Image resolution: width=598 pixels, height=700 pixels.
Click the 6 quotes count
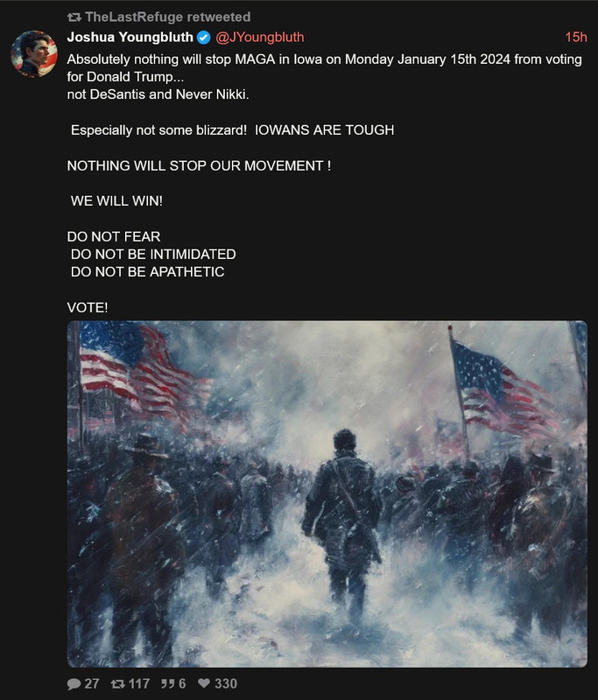(182, 684)
